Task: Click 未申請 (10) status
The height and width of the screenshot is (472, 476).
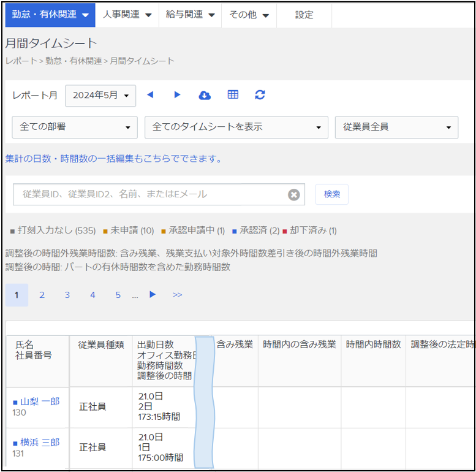Action: (x=129, y=230)
